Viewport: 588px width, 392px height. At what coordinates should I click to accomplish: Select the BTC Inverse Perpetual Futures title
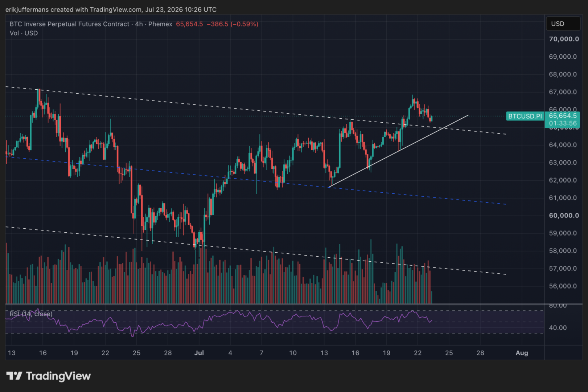[69, 24]
